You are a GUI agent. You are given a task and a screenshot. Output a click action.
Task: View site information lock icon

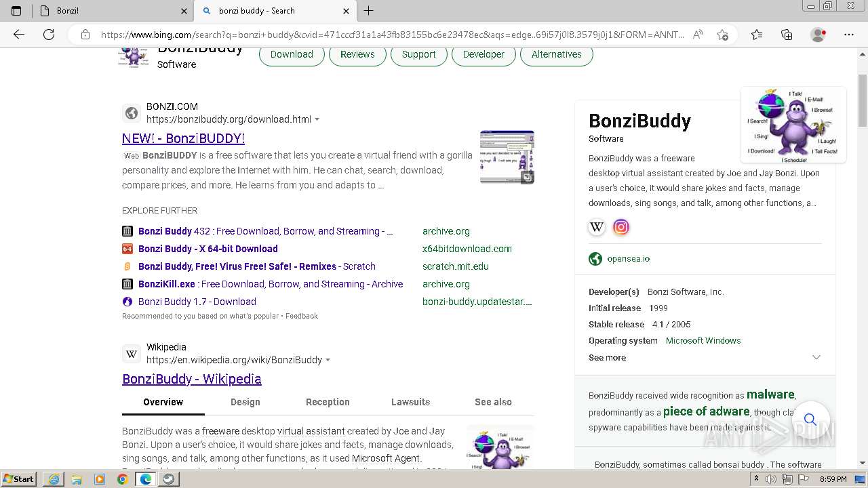click(x=85, y=35)
